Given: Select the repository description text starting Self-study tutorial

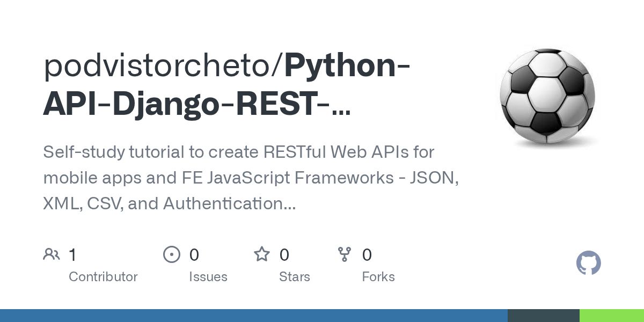Looking at the screenshot, I should coord(251,178).
